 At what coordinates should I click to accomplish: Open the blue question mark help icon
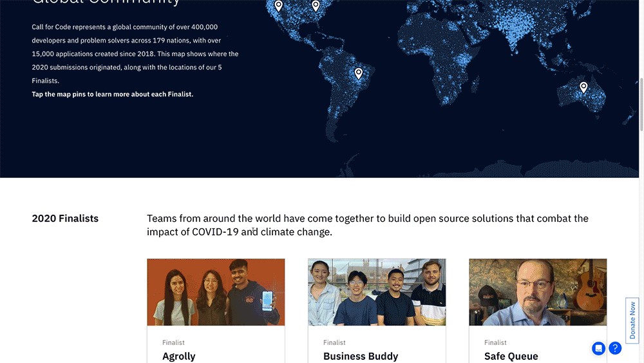(x=615, y=348)
